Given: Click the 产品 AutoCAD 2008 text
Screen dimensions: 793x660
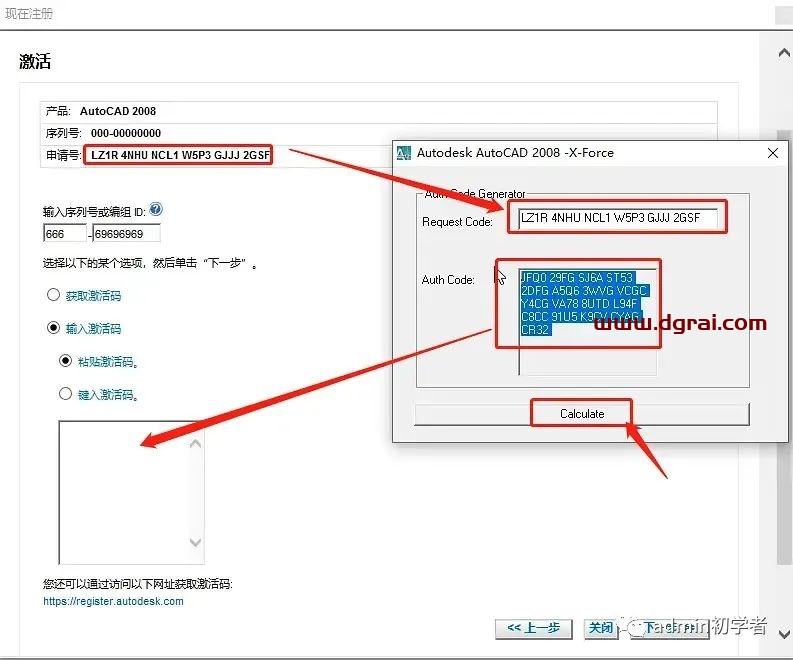Looking at the screenshot, I should [101, 111].
